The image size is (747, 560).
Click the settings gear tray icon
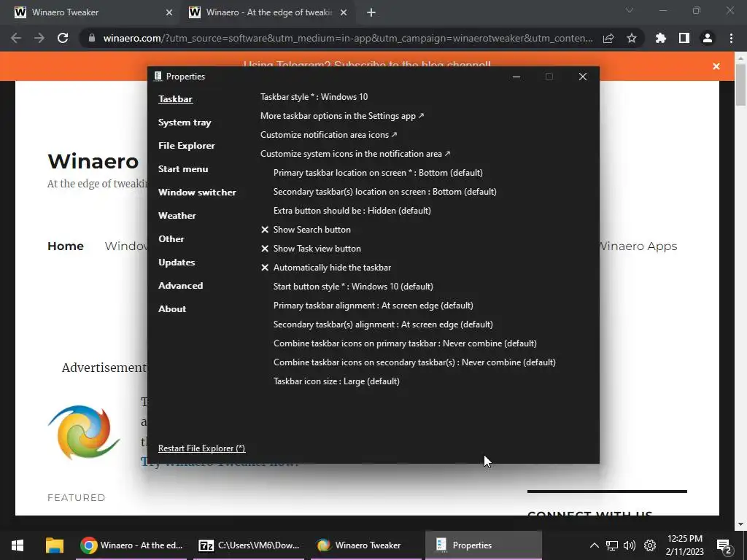click(650, 545)
